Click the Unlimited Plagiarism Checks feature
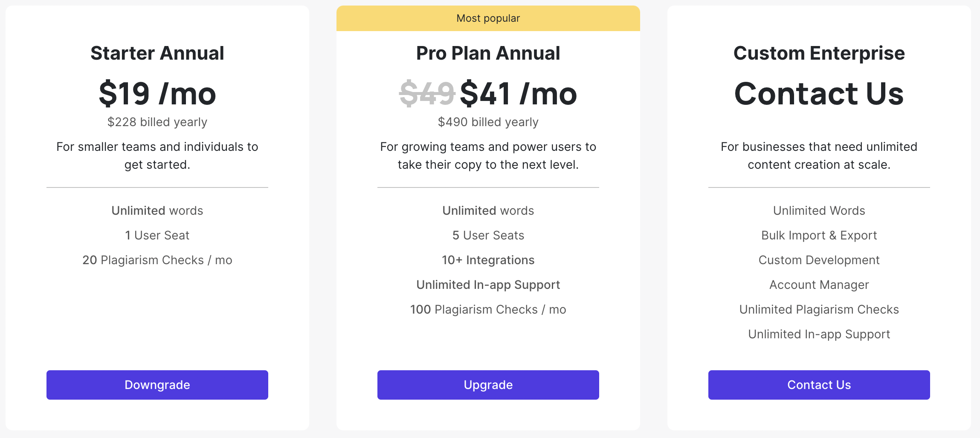Viewport: 980px width, 438px height. [x=819, y=309]
